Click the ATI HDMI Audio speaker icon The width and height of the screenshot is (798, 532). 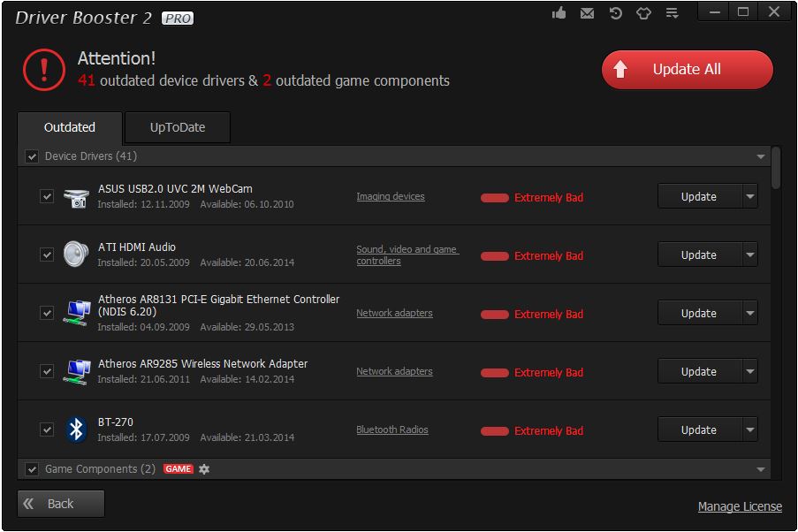click(76, 254)
